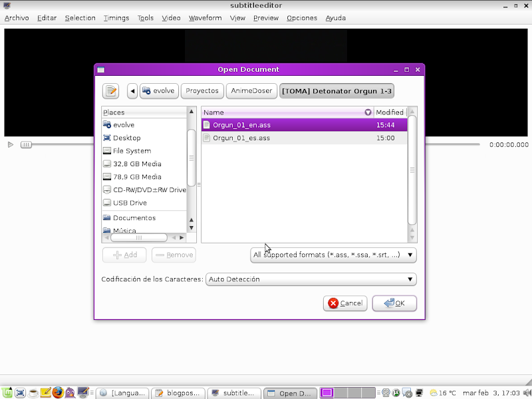Open Waveform menu in subtitleeditor
Viewport: 532px width, 399px height.
[x=205, y=18]
